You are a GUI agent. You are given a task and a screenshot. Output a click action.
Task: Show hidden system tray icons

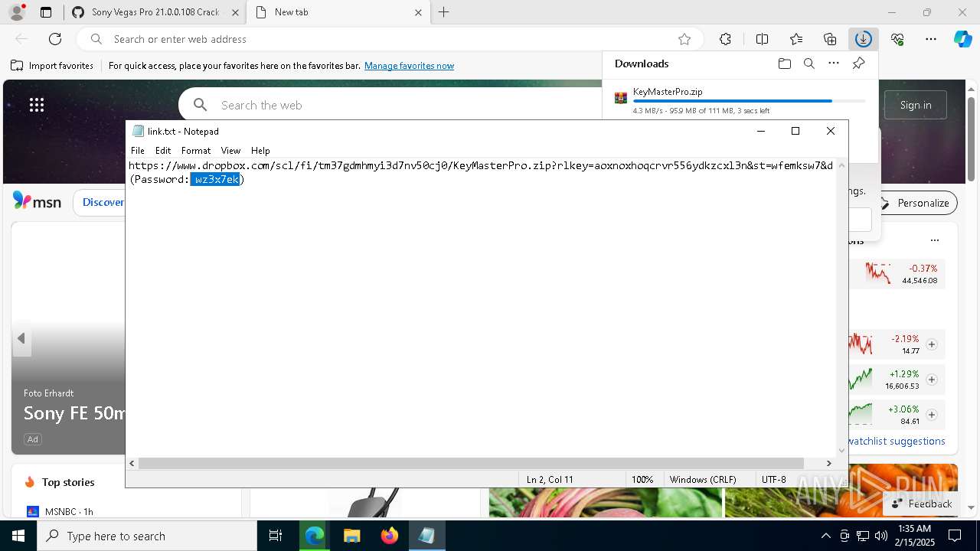click(x=825, y=536)
